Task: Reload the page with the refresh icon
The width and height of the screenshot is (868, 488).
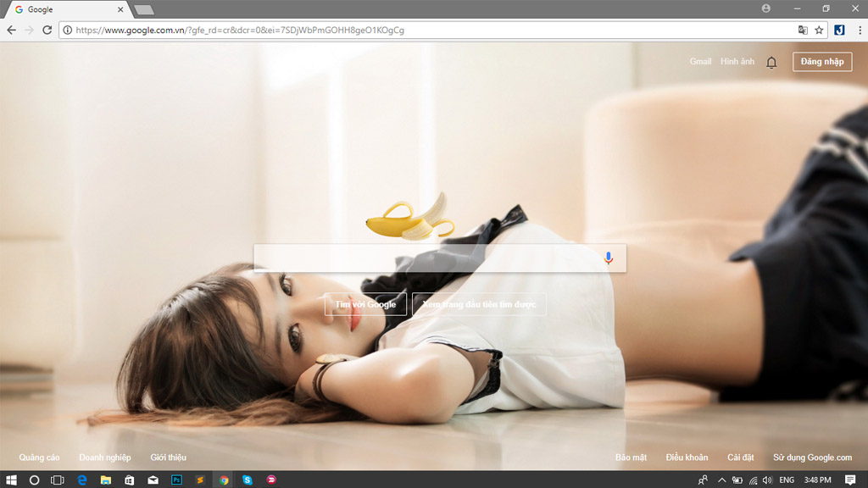Action: tap(47, 30)
